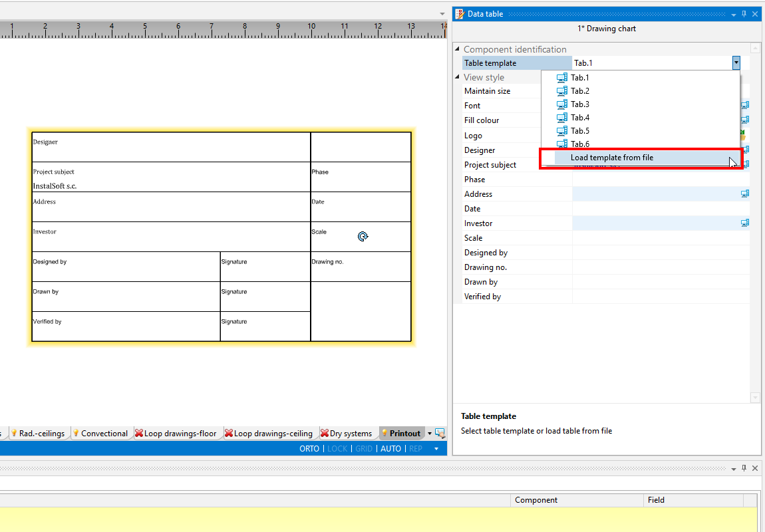Select Tab.3 from the template list
The height and width of the screenshot is (532, 765).
pyautogui.click(x=579, y=104)
